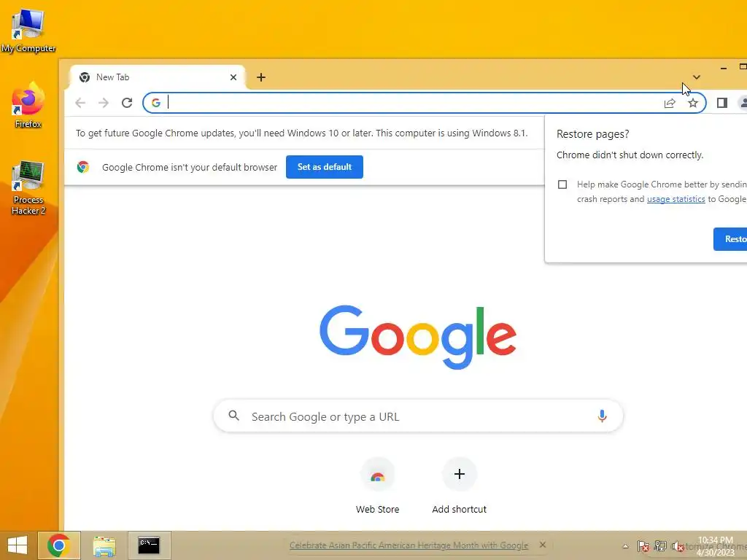The height and width of the screenshot is (560, 747).
Task: Share this page via the share icon
Action: click(670, 103)
